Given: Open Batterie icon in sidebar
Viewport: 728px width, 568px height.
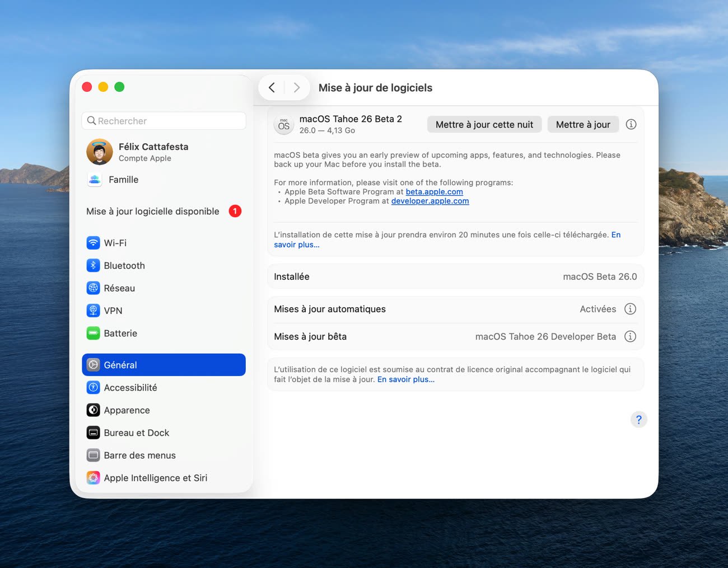Looking at the screenshot, I should (94, 333).
